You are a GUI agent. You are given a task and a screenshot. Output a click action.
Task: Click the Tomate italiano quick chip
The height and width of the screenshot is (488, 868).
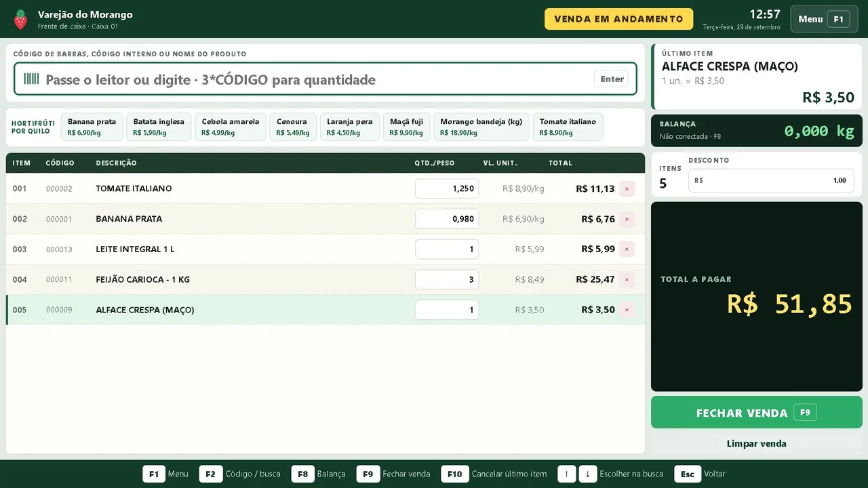pos(568,127)
